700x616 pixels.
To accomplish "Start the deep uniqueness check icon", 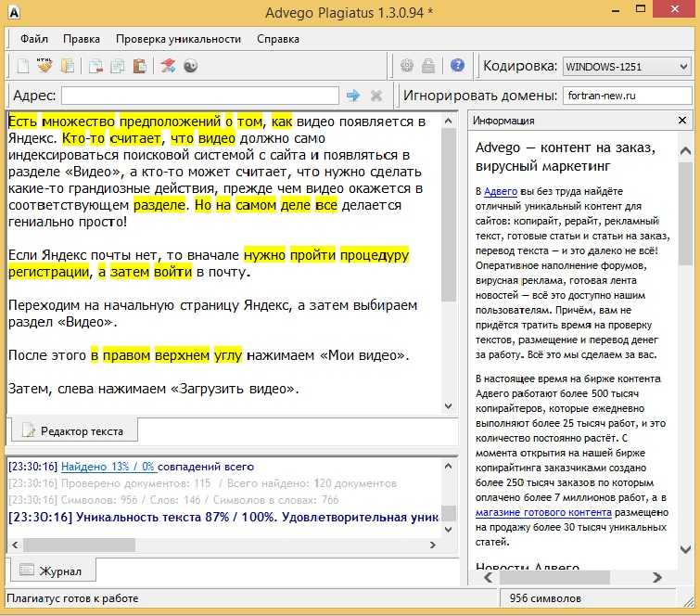I will (168, 66).
